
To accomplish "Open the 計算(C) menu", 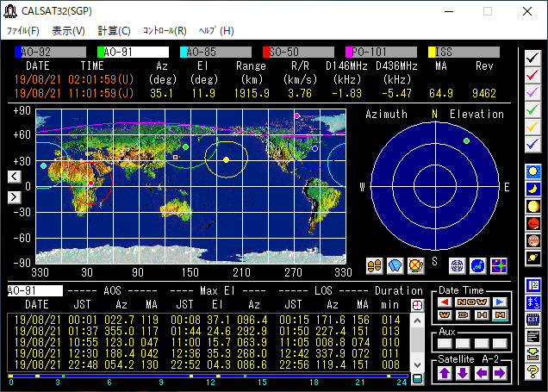I will (x=114, y=31).
